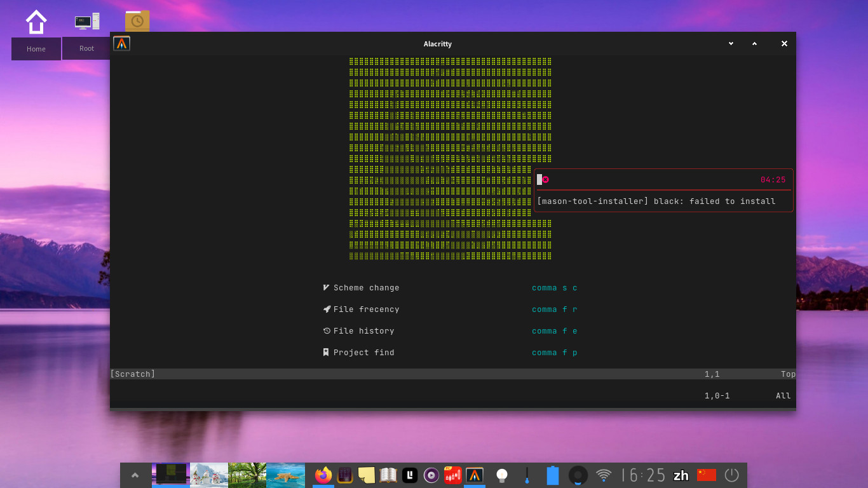Launch the open book reader app
This screenshot has height=488, width=868.
tap(388, 475)
